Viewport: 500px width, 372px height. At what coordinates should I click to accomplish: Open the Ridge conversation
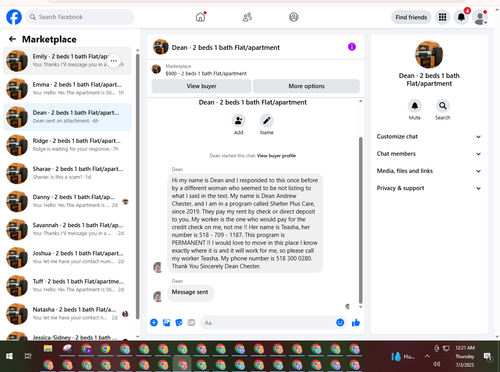pos(67,145)
